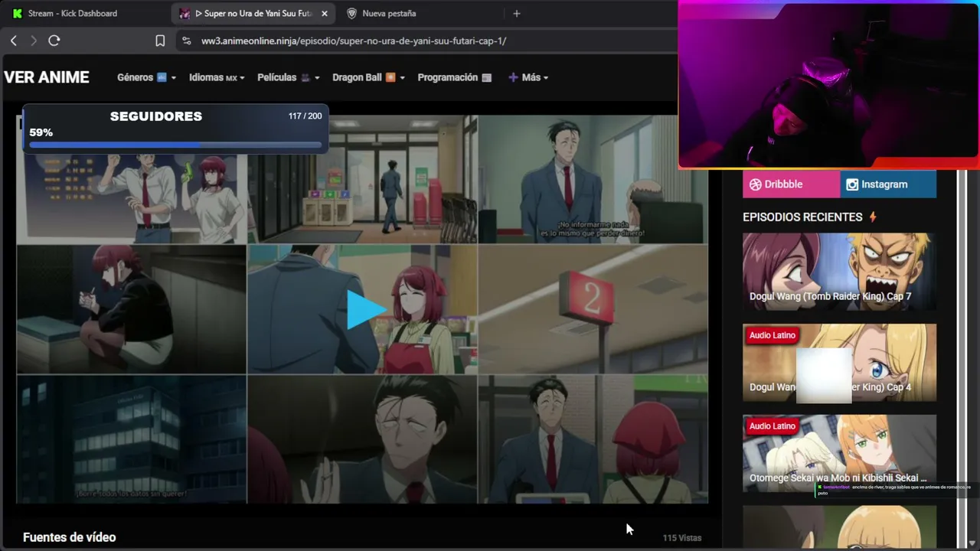The image size is (980, 551).
Task: Click the browser forward arrow
Action: coord(34,41)
